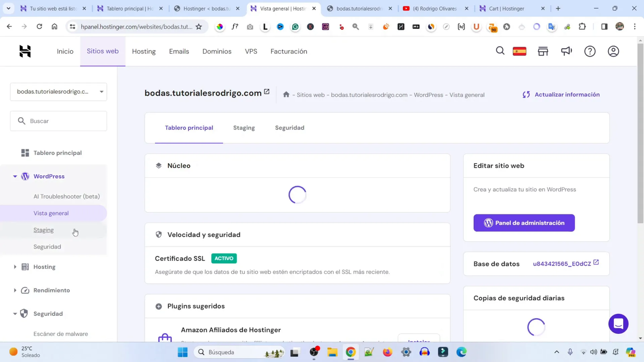Viewport: 644px width, 362px height.
Task: Open Emails in top navigation
Action: click(179, 51)
